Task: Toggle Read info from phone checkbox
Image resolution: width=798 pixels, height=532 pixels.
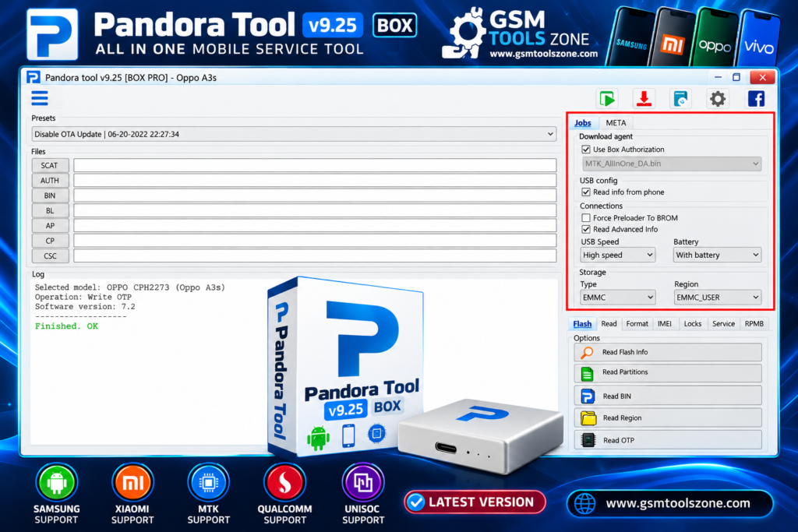Action: [586, 192]
